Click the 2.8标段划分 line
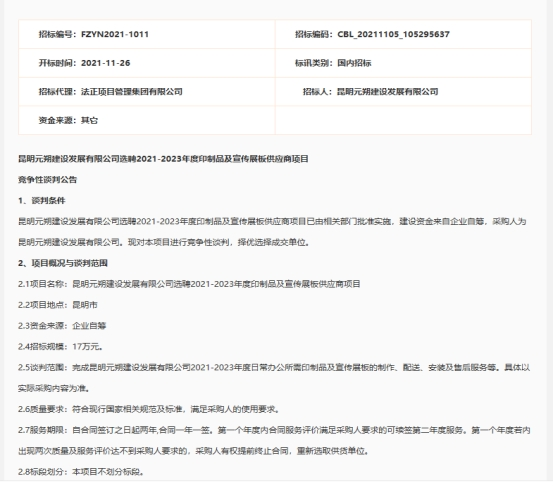Viewport: 554px width, 487px height. tap(81, 472)
